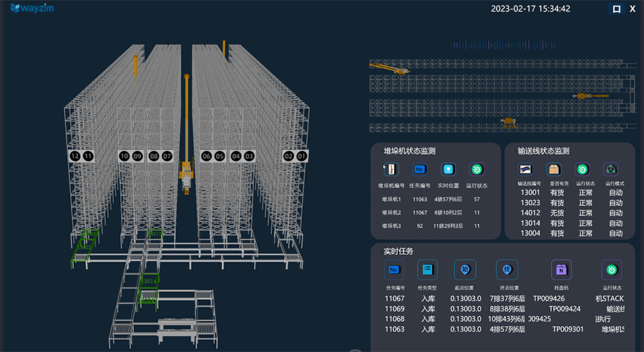This screenshot has height=352, width=644.
Task: Click task number 92 for 堆垛机3
Action: (419, 226)
